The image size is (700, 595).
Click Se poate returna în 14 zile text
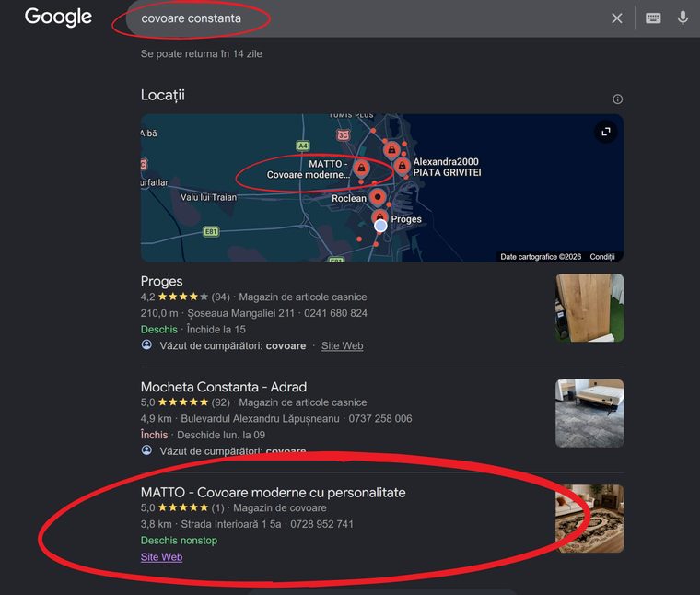pos(202,54)
